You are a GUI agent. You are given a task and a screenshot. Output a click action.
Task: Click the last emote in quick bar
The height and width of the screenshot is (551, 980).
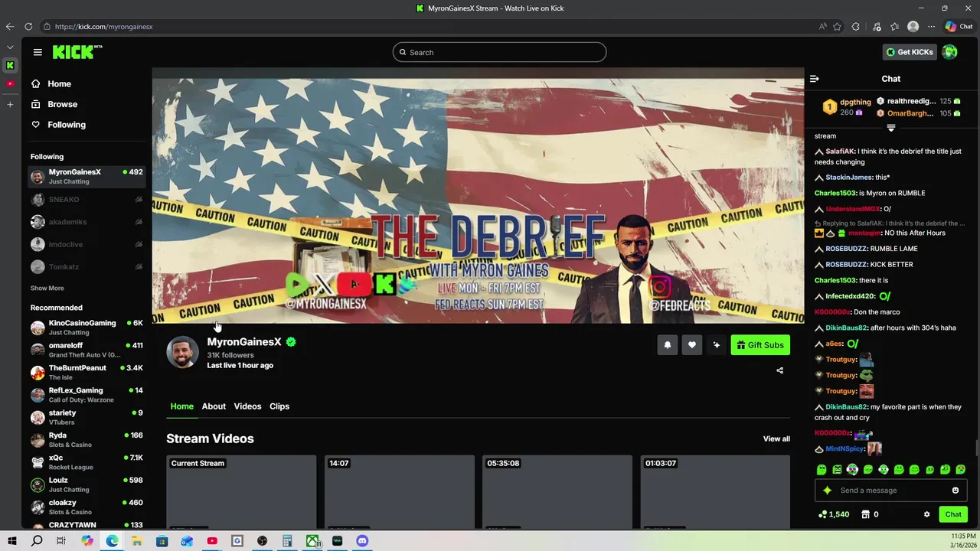[x=961, y=469]
